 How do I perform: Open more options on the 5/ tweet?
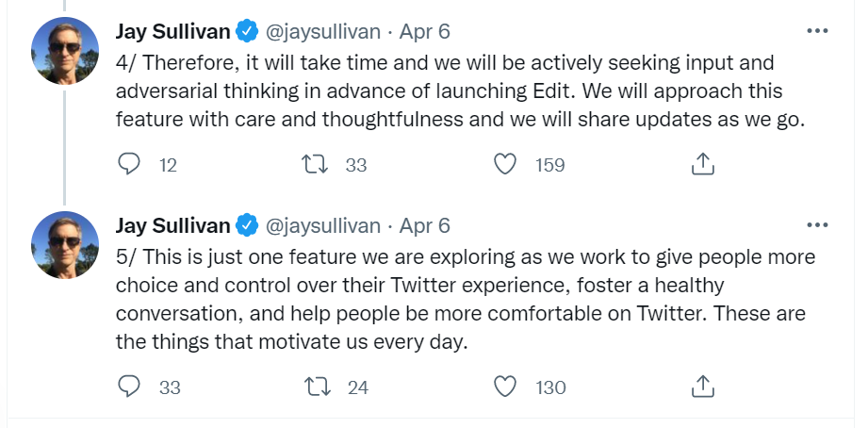tap(818, 224)
